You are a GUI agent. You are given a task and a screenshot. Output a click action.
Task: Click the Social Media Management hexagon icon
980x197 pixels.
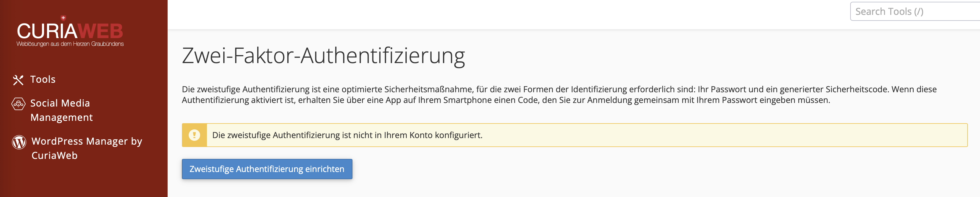click(x=18, y=104)
